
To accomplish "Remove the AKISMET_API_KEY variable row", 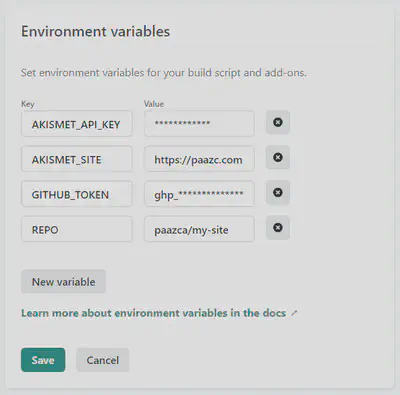I will click(278, 122).
